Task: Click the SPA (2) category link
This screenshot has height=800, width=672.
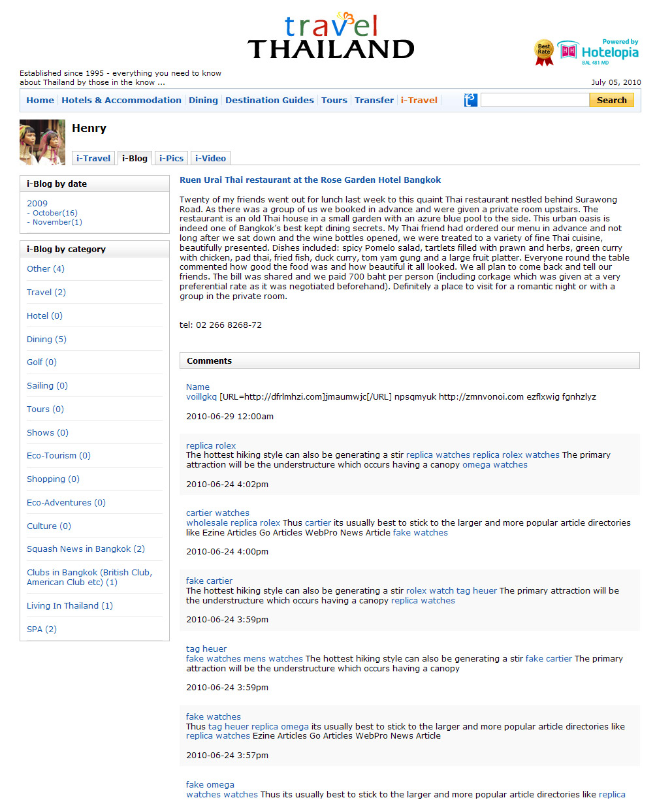Action: [42, 630]
